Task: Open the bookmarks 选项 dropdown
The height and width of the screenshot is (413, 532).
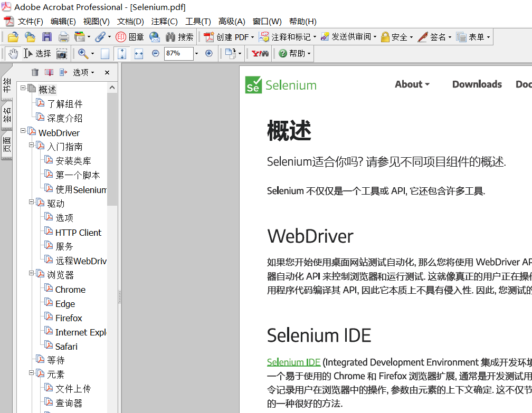Action: (83, 72)
